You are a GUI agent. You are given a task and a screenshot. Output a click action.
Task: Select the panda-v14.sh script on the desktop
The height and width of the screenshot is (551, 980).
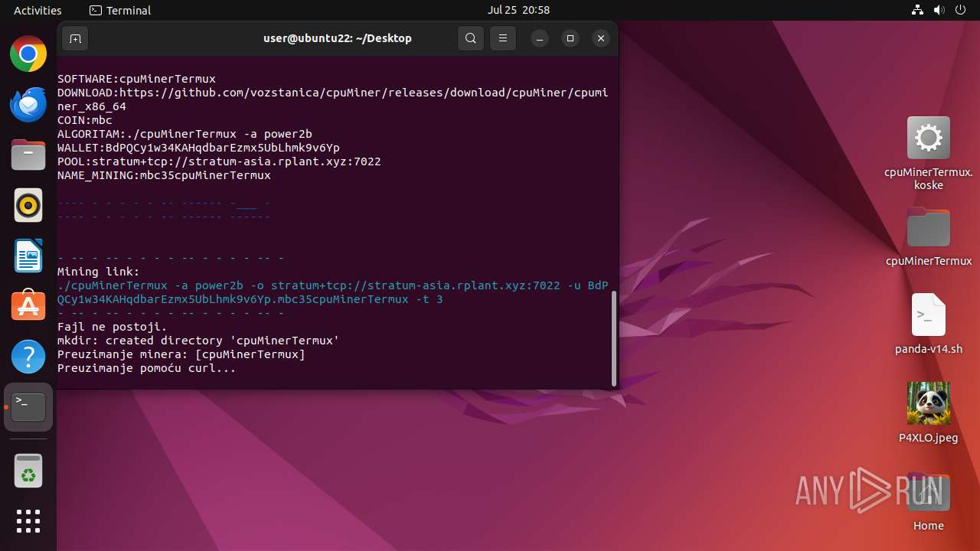[x=929, y=324]
